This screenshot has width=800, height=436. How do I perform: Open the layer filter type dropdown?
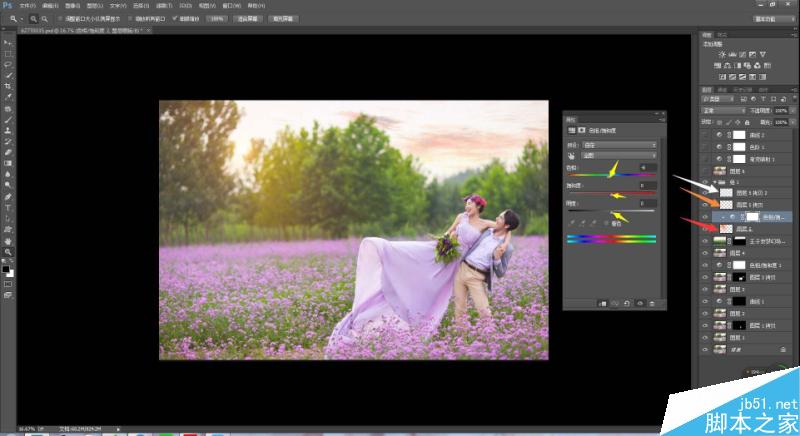tap(718, 99)
